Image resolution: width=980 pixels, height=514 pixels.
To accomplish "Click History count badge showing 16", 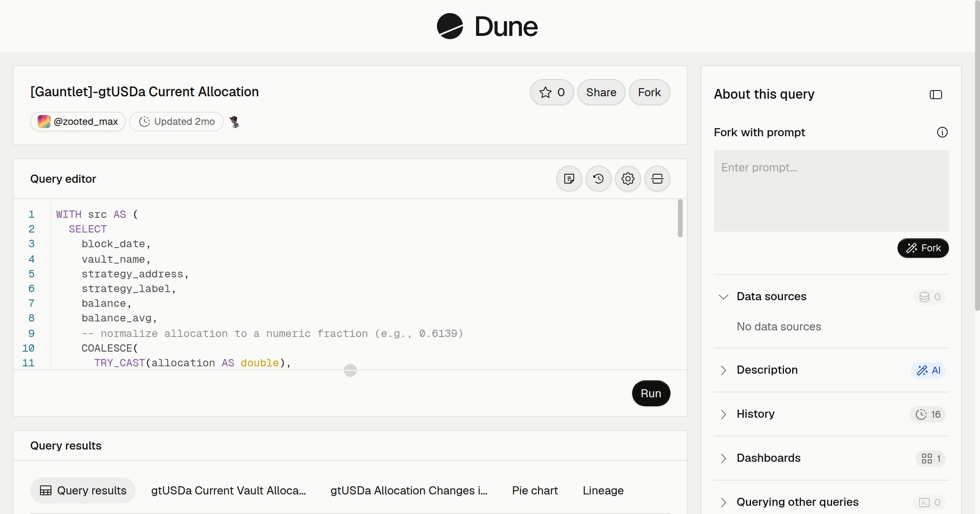I will 928,414.
